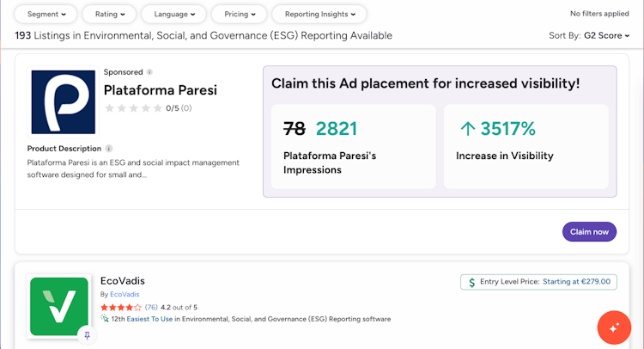Image resolution: width=644 pixels, height=349 pixels.
Task: Click the Starting at €279.00 price link
Action: [576, 281]
